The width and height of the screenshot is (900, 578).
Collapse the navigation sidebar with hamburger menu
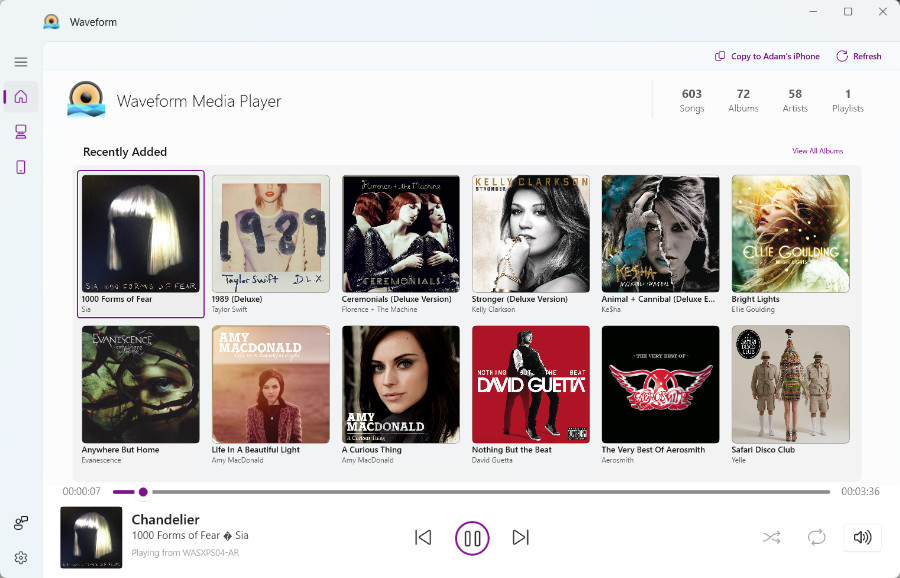pos(20,61)
